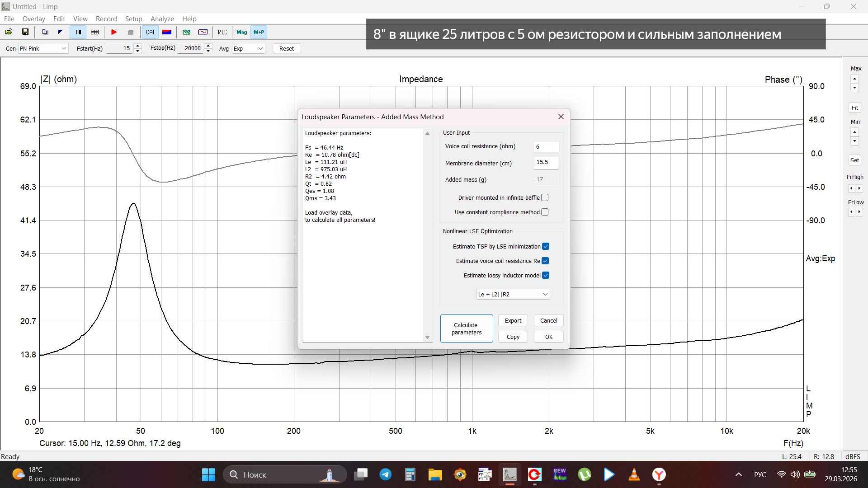Click the Voice coil resistance input field
This screenshot has width=868, height=488.
(546, 146)
